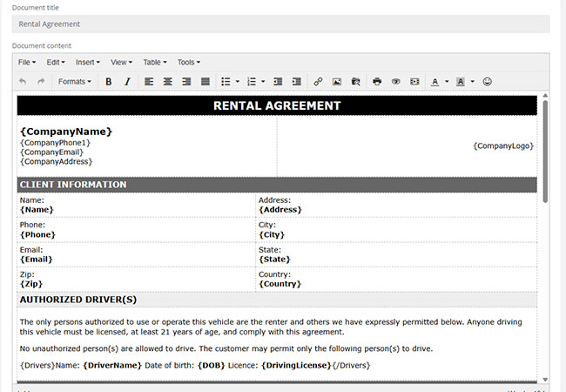Screen dimensions: 566x392
Task: Apply text color with A icon
Action: click(435, 82)
